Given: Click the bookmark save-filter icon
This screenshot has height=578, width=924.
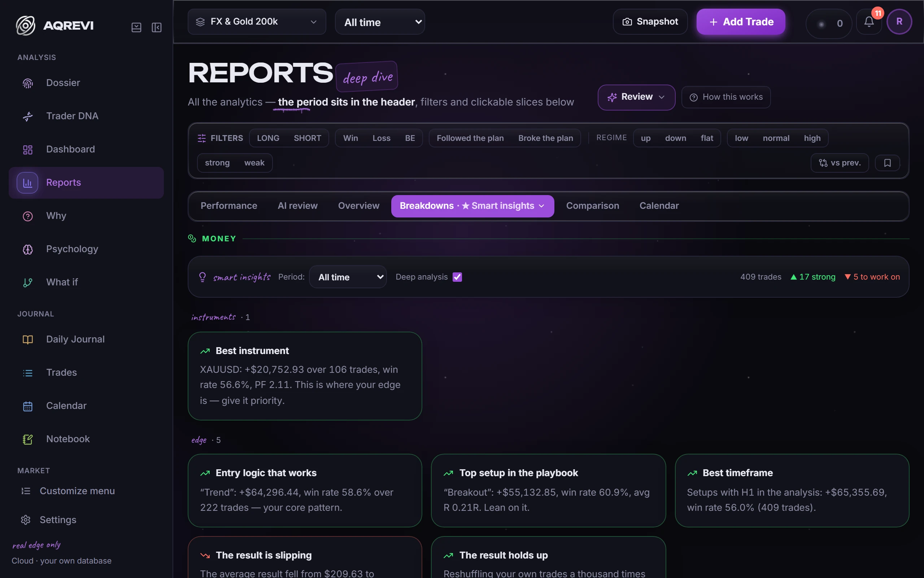Looking at the screenshot, I should click(x=887, y=163).
